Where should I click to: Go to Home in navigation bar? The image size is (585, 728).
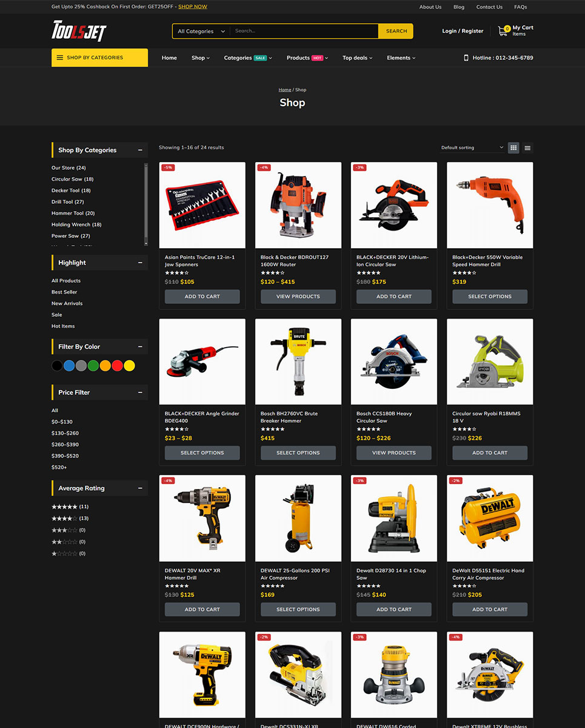point(169,58)
